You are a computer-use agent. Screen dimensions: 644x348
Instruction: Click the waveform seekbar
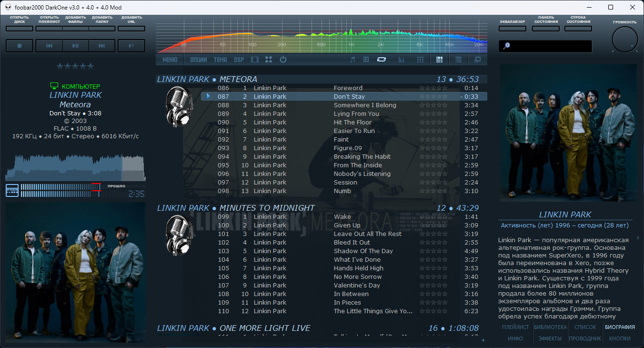pos(75,167)
